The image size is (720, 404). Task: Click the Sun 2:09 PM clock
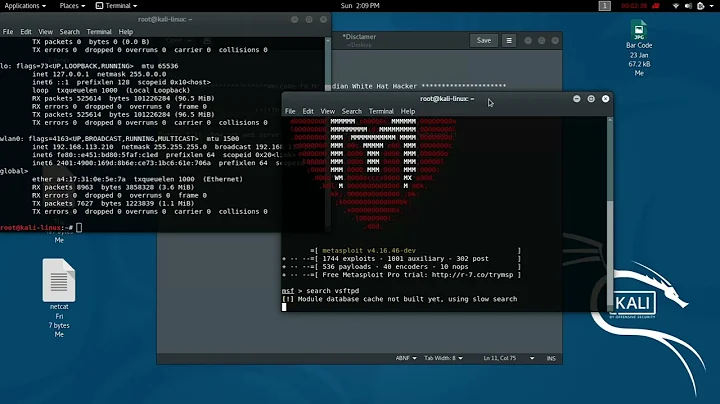coord(360,6)
